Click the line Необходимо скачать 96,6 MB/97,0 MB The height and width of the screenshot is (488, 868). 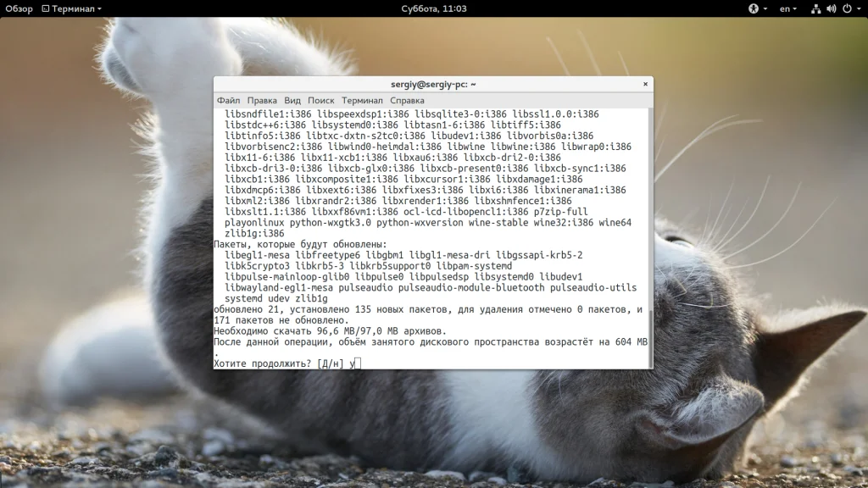(330, 331)
